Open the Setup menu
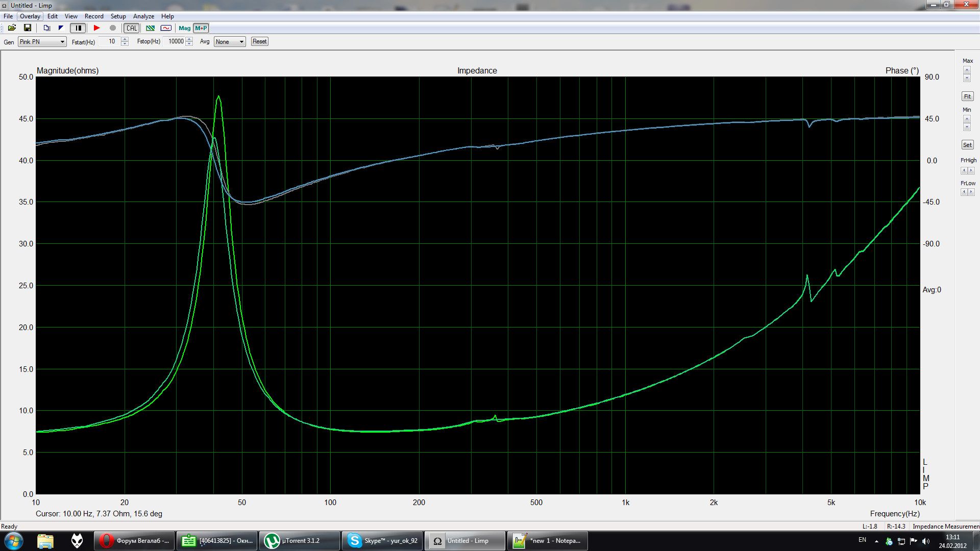 (x=118, y=16)
